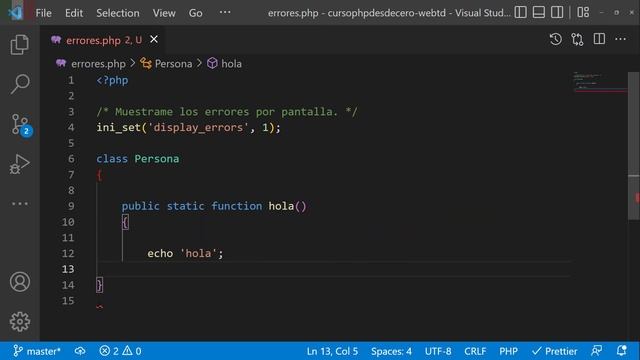Click line number 6 in gutter

[x=71, y=159]
